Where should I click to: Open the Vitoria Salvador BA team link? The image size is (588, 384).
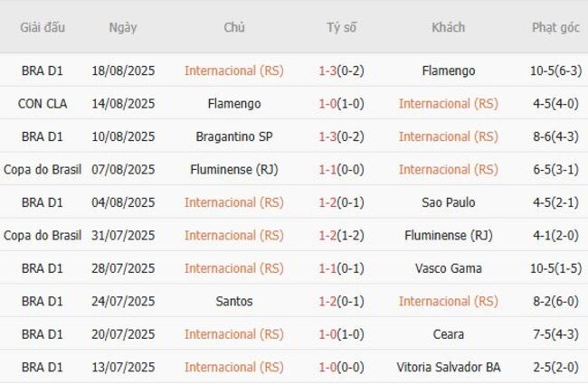pos(448,367)
